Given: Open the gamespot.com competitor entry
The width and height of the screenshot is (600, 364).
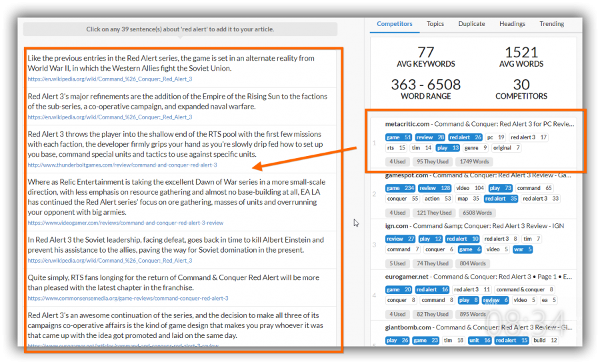Looking at the screenshot, I should tap(478, 175).
